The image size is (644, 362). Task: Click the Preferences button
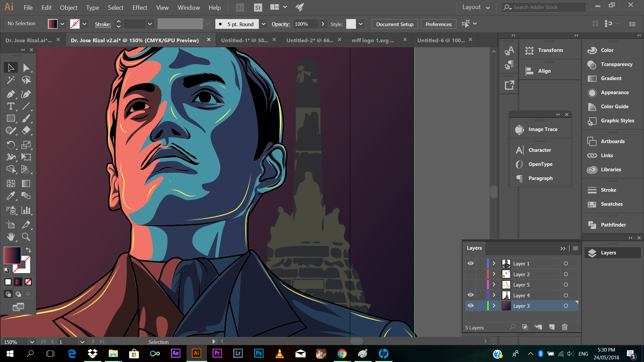[x=438, y=24]
